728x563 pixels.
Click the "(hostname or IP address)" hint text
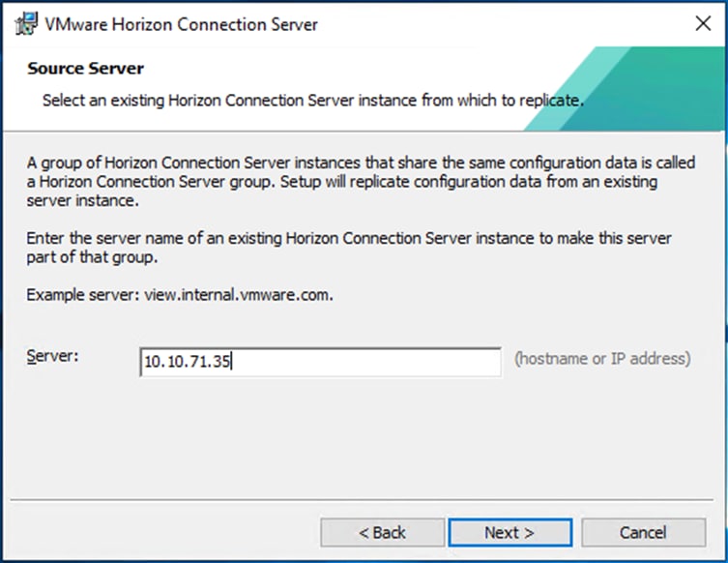click(x=602, y=359)
